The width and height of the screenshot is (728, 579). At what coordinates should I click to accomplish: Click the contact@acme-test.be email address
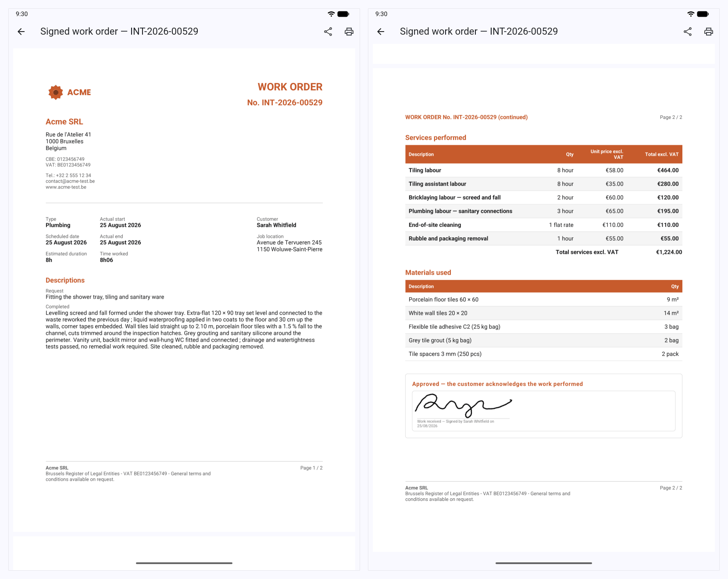pyautogui.click(x=70, y=181)
